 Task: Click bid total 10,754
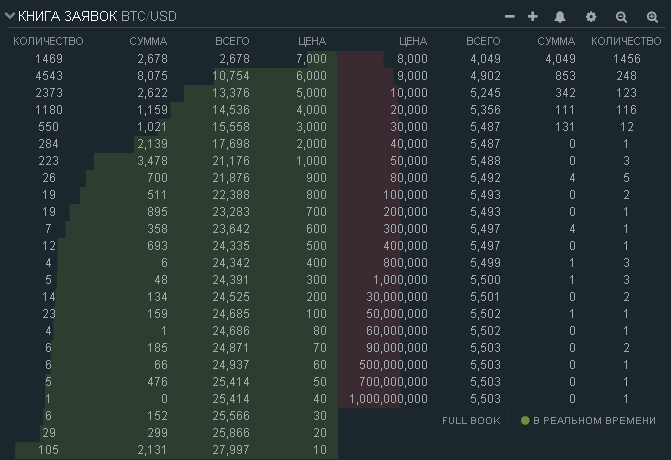pos(231,76)
